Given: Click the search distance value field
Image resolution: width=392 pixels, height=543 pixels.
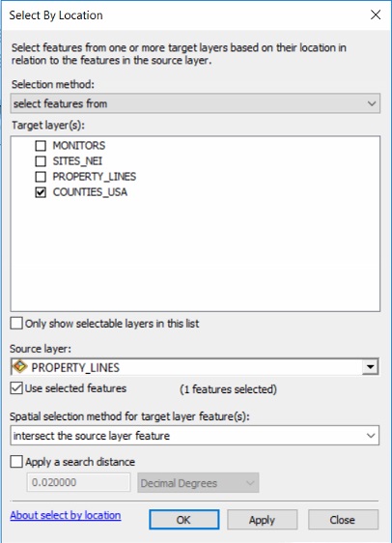Looking at the screenshot, I should (78, 482).
